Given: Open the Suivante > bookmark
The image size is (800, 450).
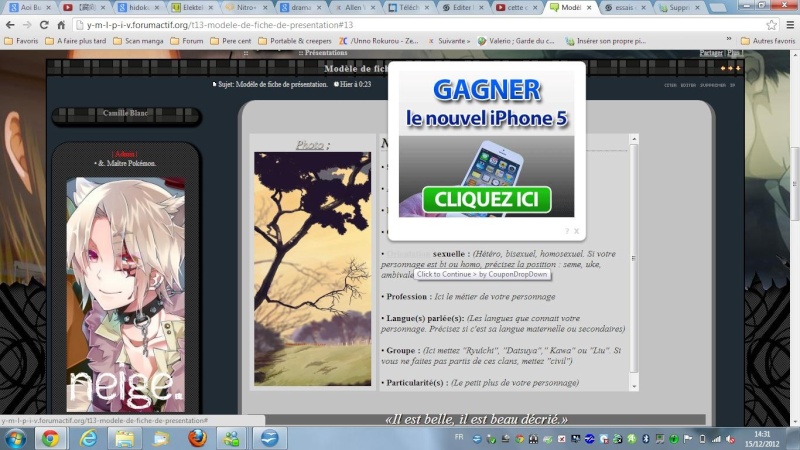Looking at the screenshot, I should tap(449, 41).
